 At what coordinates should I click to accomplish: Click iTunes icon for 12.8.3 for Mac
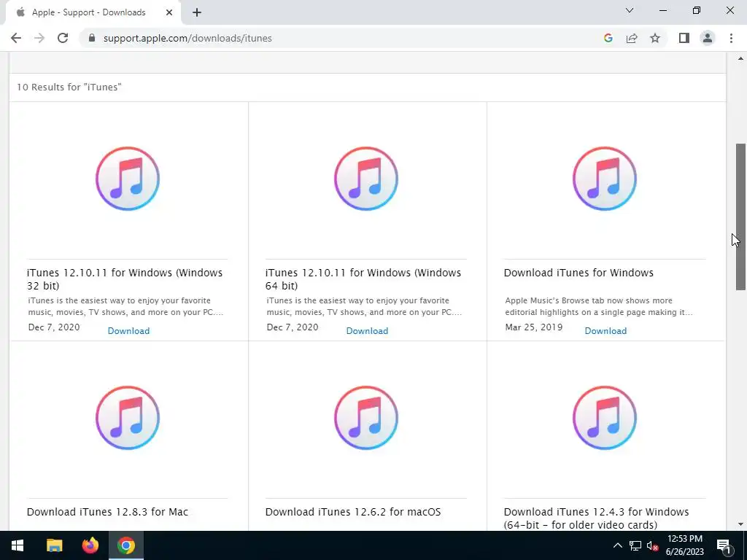click(128, 418)
